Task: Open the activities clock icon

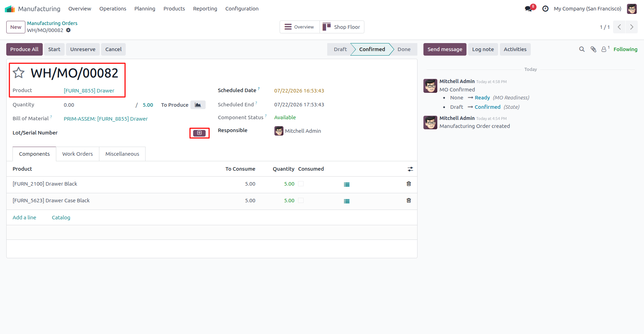Action: point(545,9)
